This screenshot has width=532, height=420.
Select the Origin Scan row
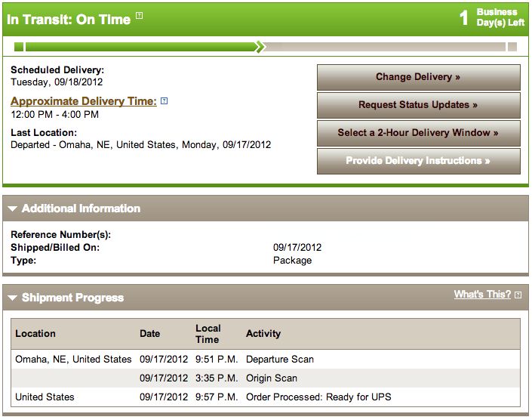(x=266, y=378)
